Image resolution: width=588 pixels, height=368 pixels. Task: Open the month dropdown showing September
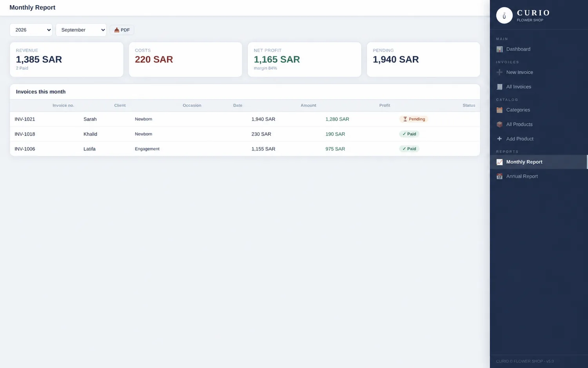pyautogui.click(x=81, y=30)
